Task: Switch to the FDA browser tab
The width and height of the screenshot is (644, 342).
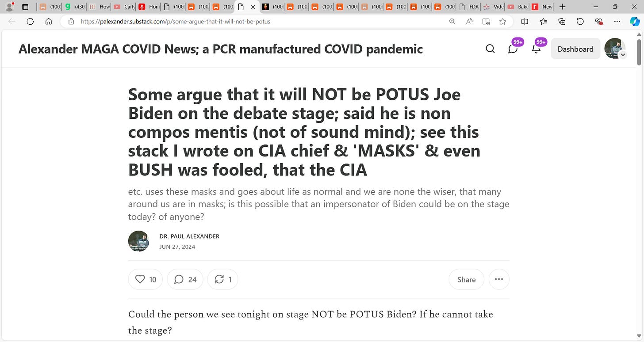Action: [469, 7]
